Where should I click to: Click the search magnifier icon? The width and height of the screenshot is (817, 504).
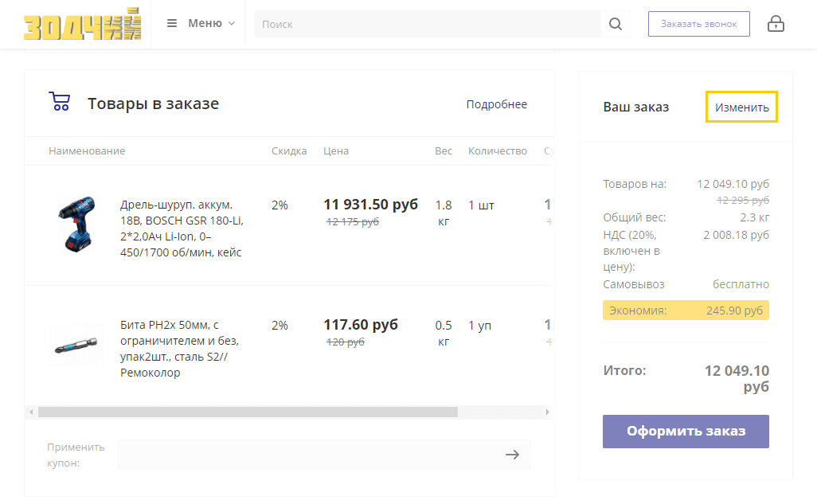coord(615,24)
